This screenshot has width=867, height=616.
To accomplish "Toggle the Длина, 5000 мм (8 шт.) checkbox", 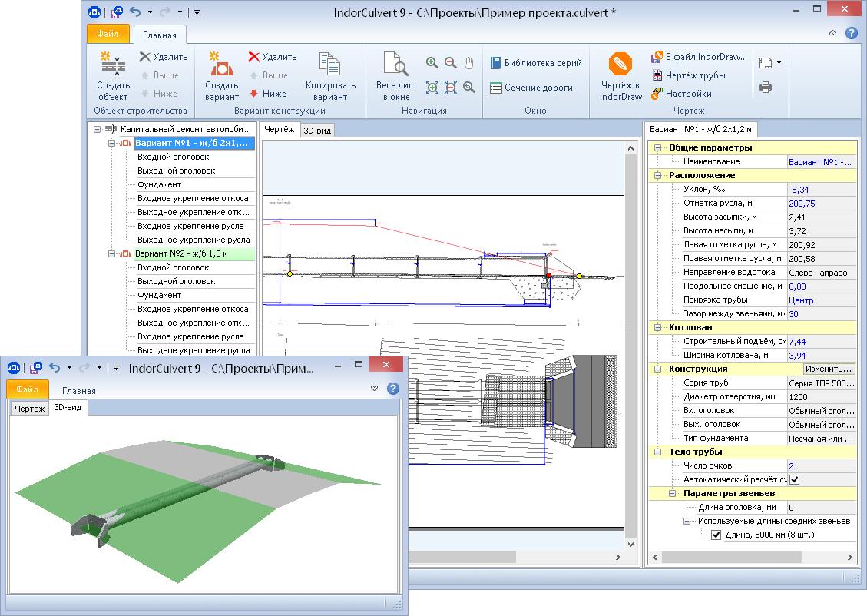I will tap(716, 535).
